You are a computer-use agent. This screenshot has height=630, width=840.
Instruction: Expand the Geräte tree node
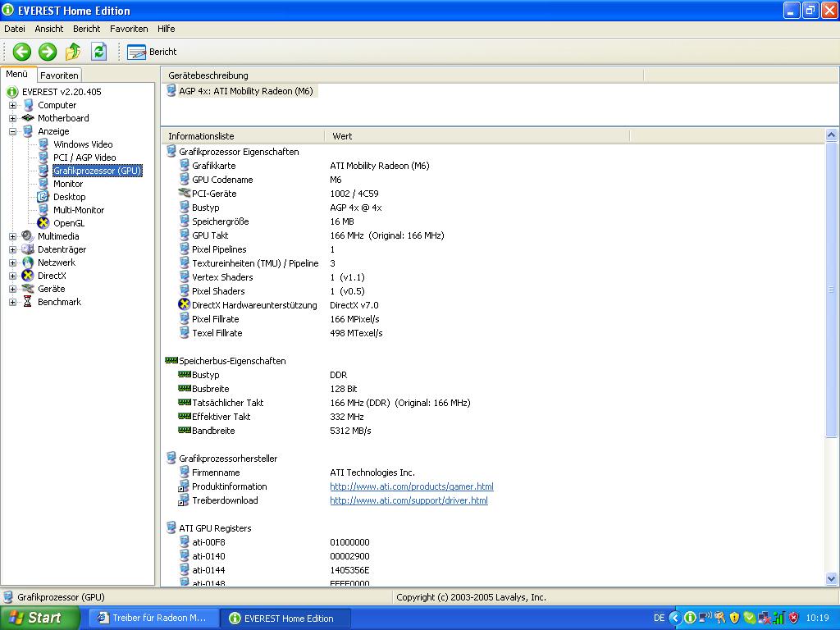click(12, 290)
